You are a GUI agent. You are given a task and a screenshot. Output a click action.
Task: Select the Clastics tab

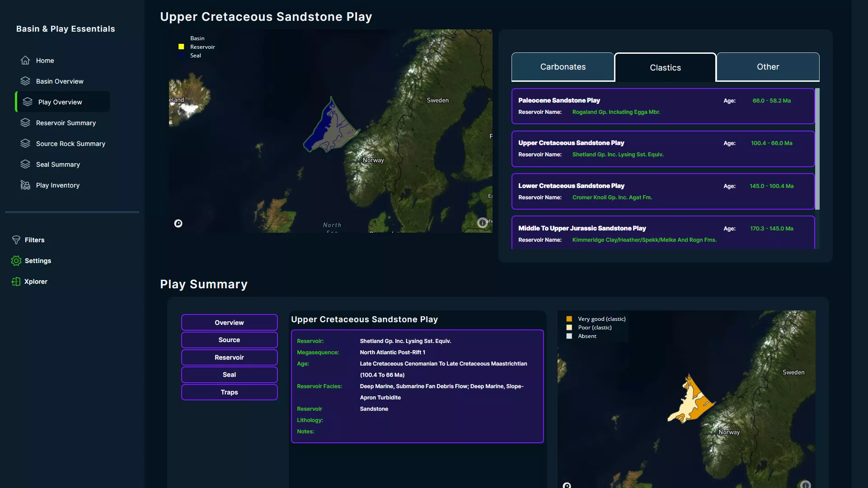tap(665, 68)
